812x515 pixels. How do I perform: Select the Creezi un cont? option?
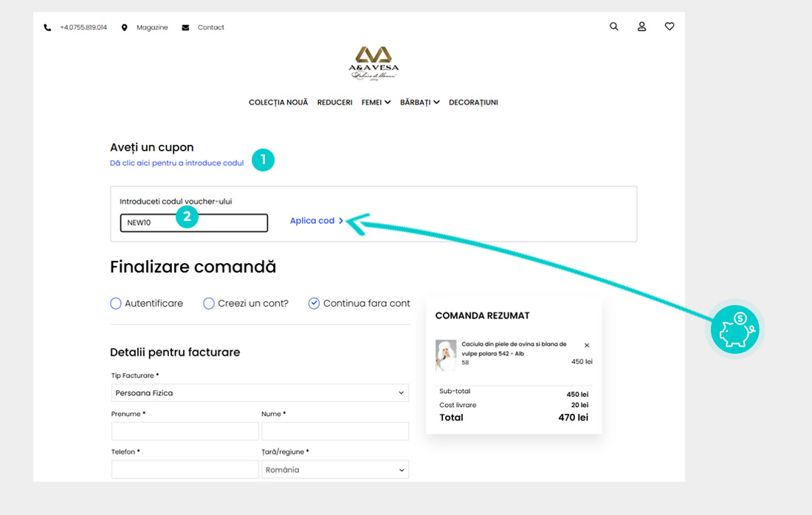[209, 303]
